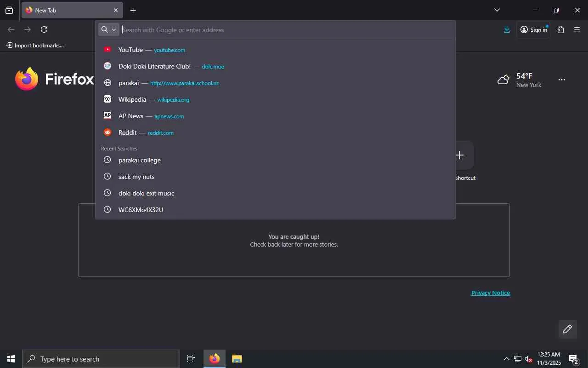Close the New Tab tab
This screenshot has width=588, height=368.
click(x=116, y=10)
